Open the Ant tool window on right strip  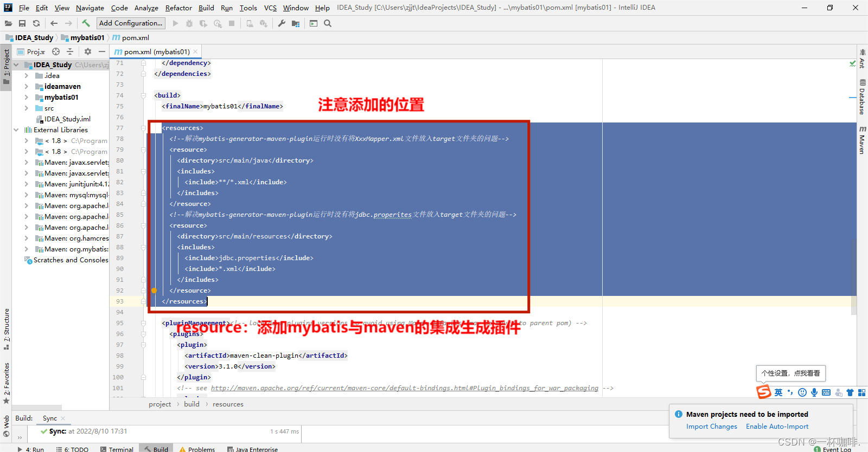862,58
